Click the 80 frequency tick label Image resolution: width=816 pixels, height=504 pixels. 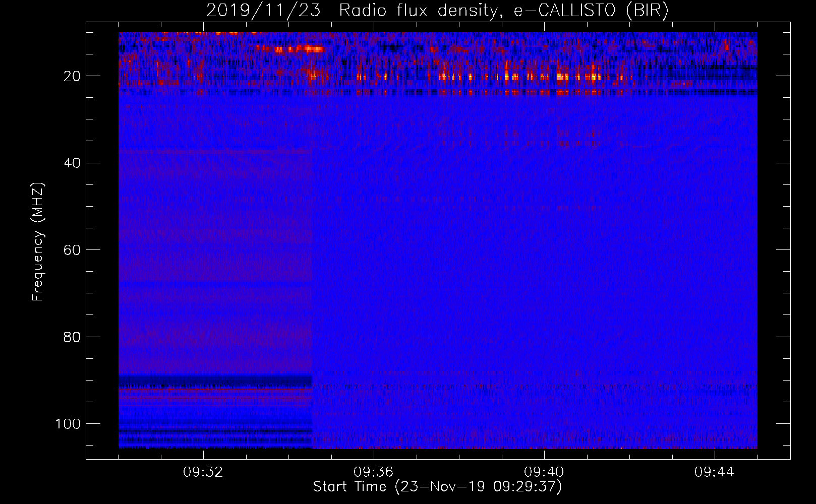coord(72,337)
